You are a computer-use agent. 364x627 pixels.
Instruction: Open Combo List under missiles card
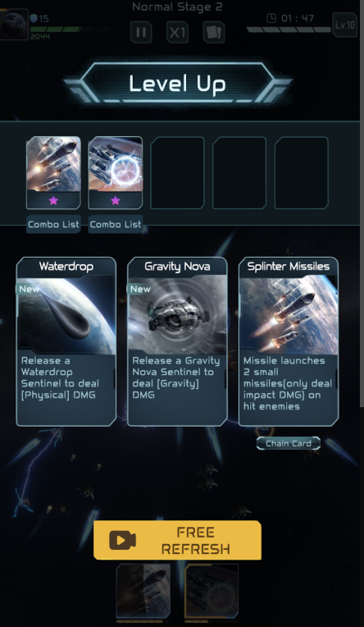[53, 224]
